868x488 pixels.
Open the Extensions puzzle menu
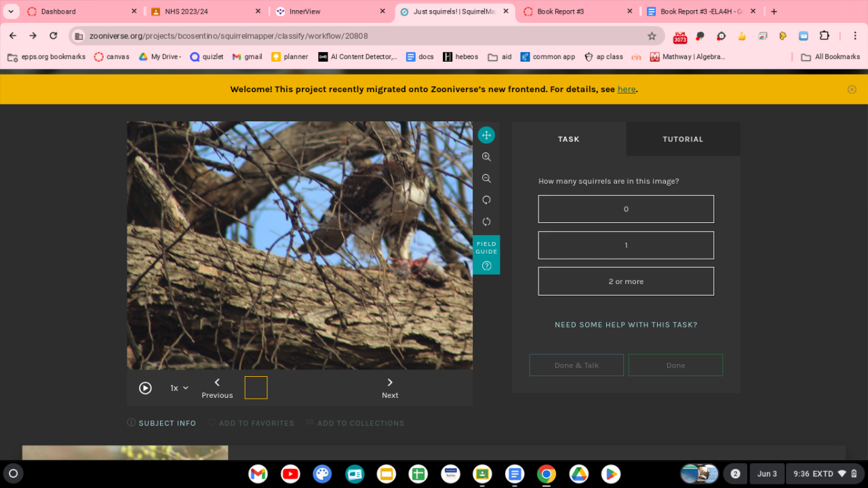[825, 36]
